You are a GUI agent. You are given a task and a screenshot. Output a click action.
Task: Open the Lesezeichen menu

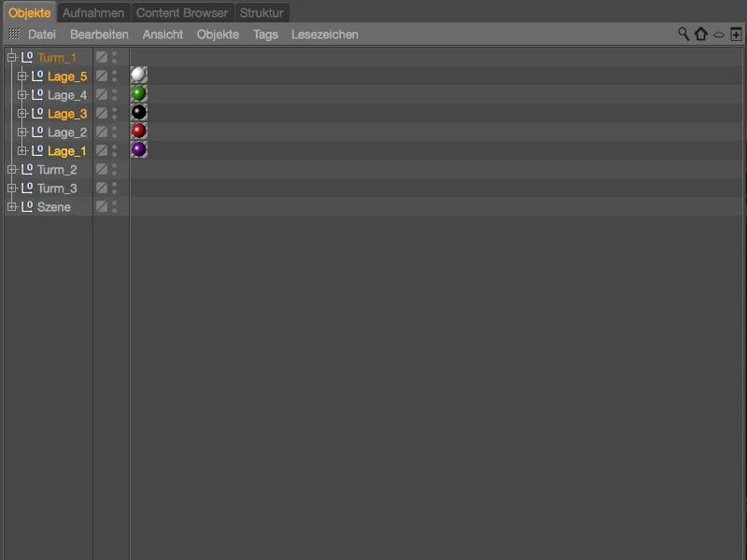325,35
